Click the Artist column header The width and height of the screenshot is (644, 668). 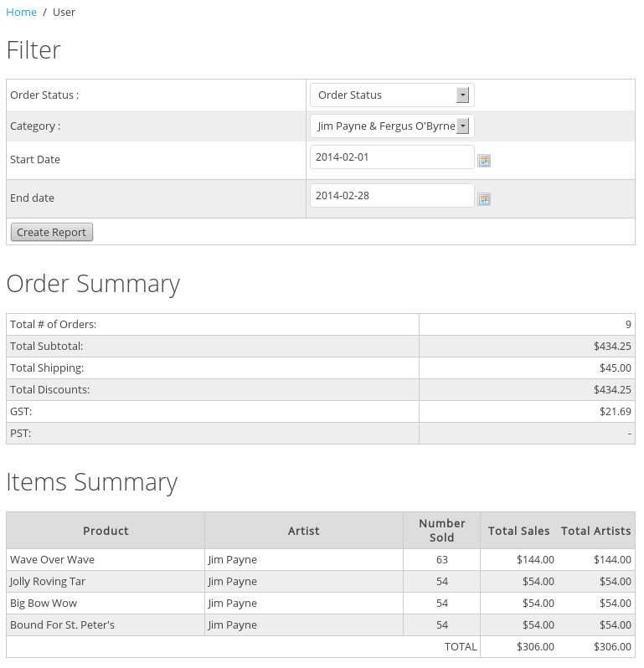tap(303, 531)
